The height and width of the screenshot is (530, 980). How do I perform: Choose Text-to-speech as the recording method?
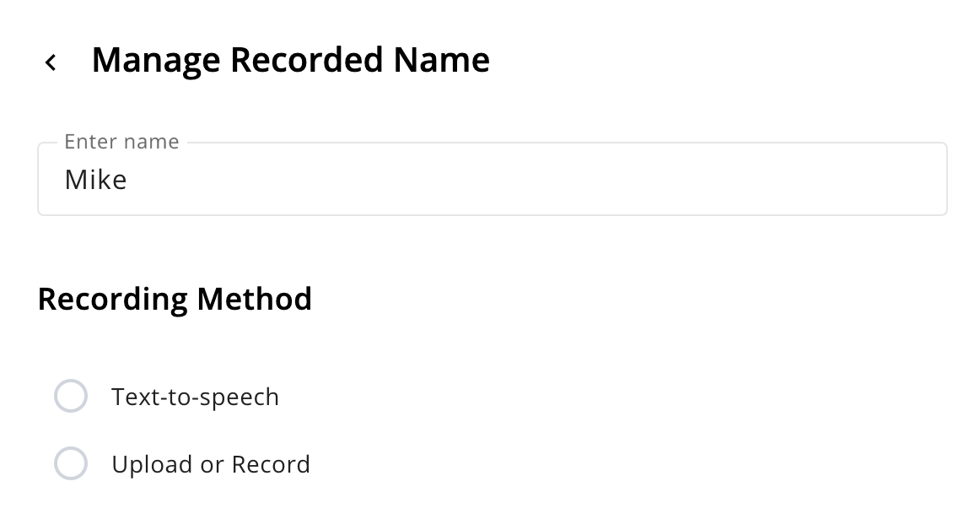pos(71,396)
